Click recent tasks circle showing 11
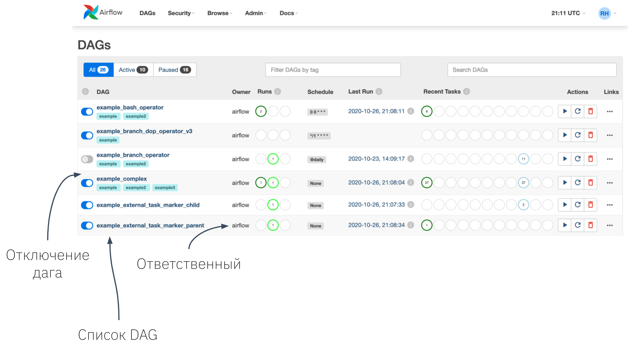 [523, 159]
